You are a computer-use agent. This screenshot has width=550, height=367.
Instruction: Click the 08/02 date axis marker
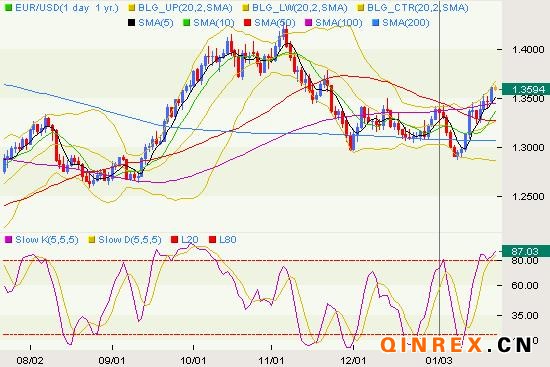(30, 360)
